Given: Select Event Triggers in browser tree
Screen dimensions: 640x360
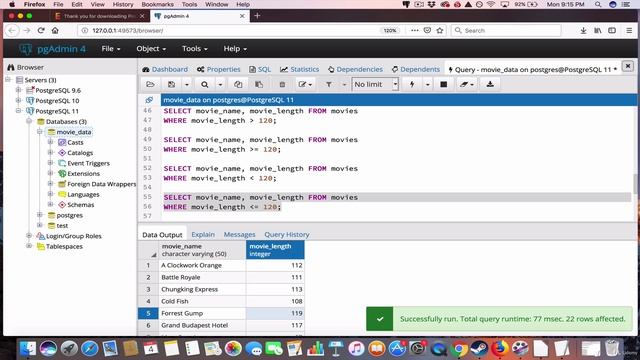Looking at the screenshot, I should 88,163.
